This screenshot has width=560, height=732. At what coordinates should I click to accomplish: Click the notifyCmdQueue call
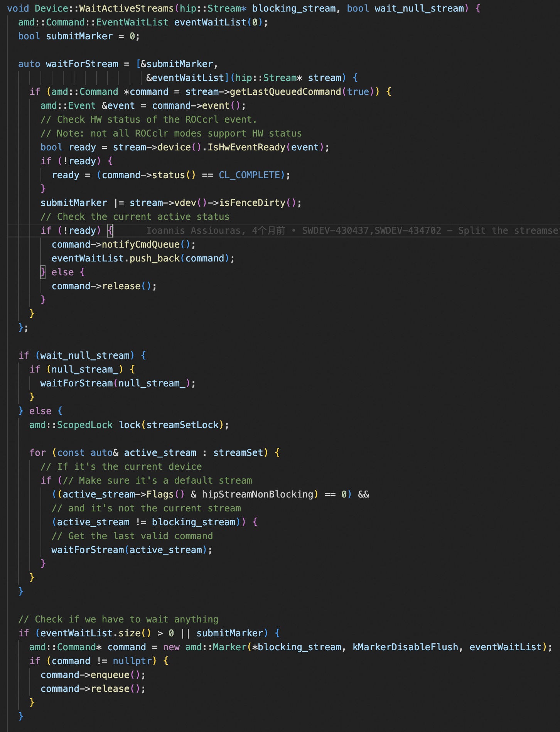click(x=141, y=245)
